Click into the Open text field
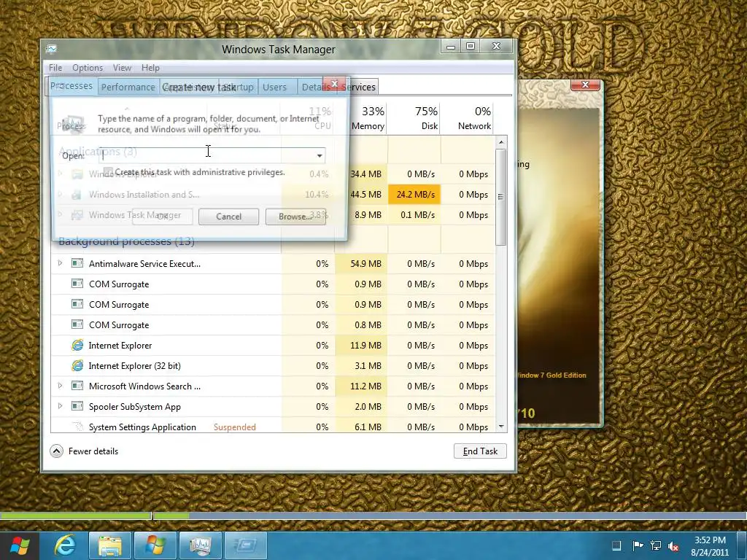Screen dimensions: 747x560 (x=207, y=155)
